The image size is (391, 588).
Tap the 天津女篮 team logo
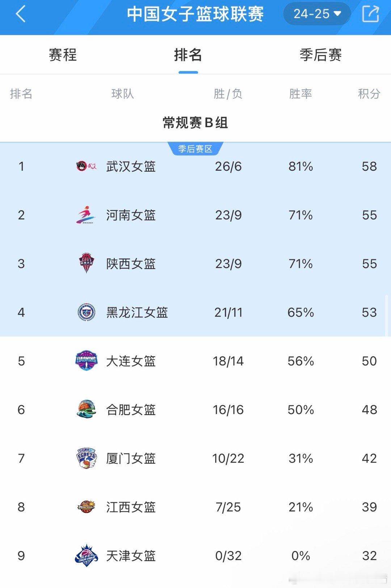tap(86, 555)
